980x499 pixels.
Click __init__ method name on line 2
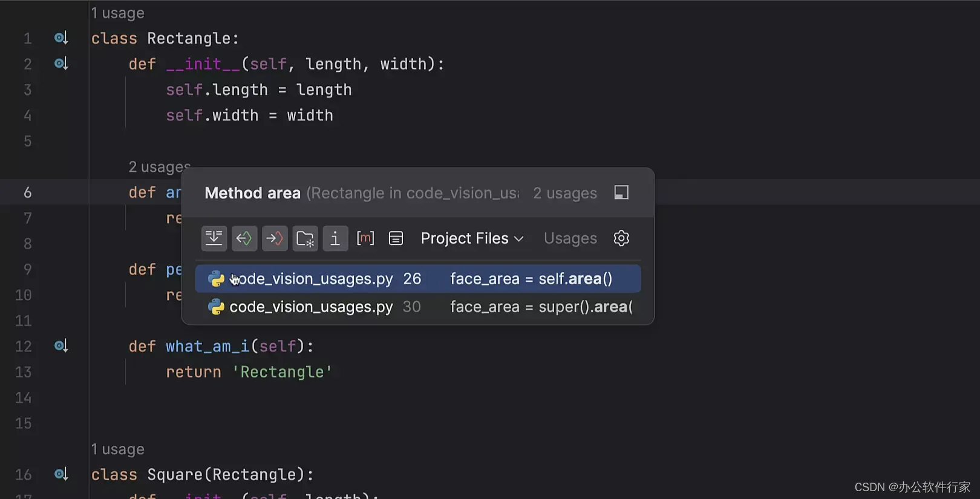pos(203,64)
